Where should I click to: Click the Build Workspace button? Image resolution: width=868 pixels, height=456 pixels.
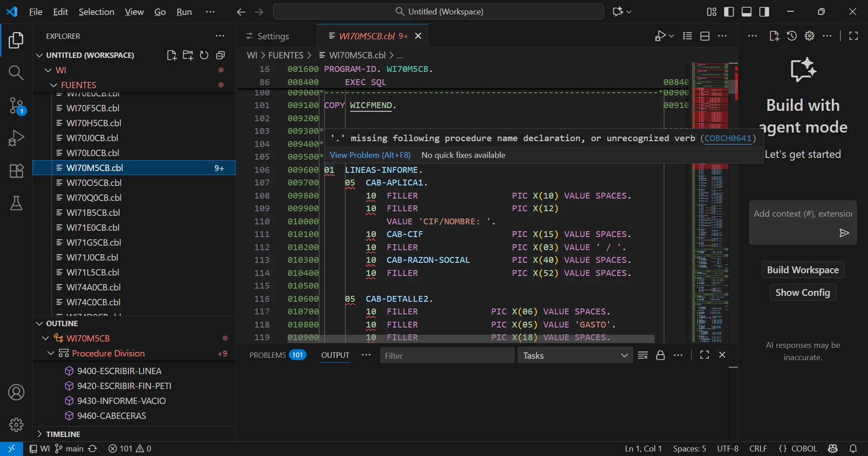(802, 270)
